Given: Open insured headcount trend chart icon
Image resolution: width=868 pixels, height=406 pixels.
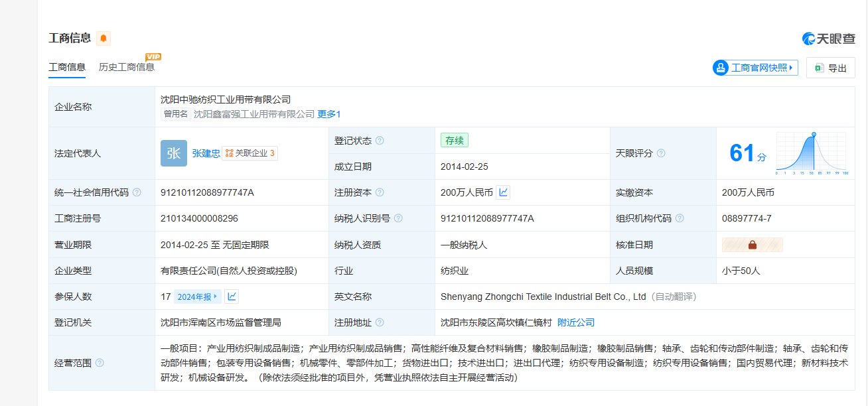Looking at the screenshot, I should (x=232, y=297).
